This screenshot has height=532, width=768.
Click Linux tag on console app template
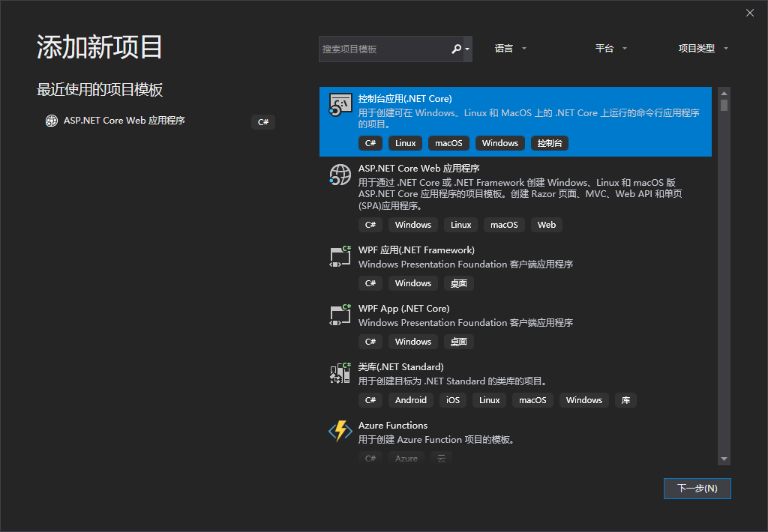(x=406, y=143)
